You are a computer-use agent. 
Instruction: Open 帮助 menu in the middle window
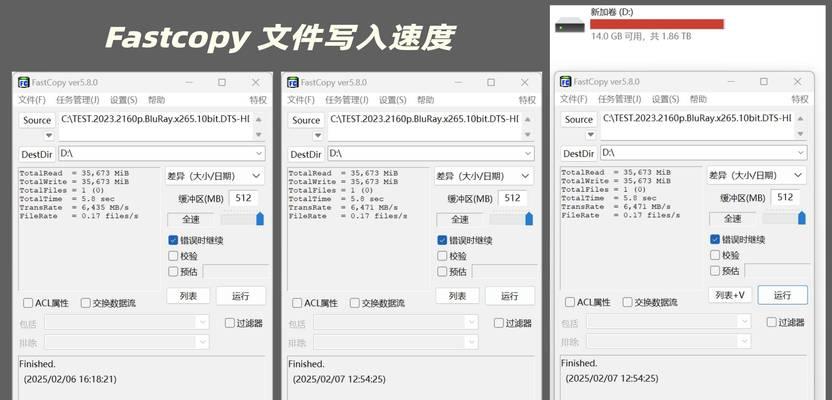pyautogui.click(x=425, y=100)
